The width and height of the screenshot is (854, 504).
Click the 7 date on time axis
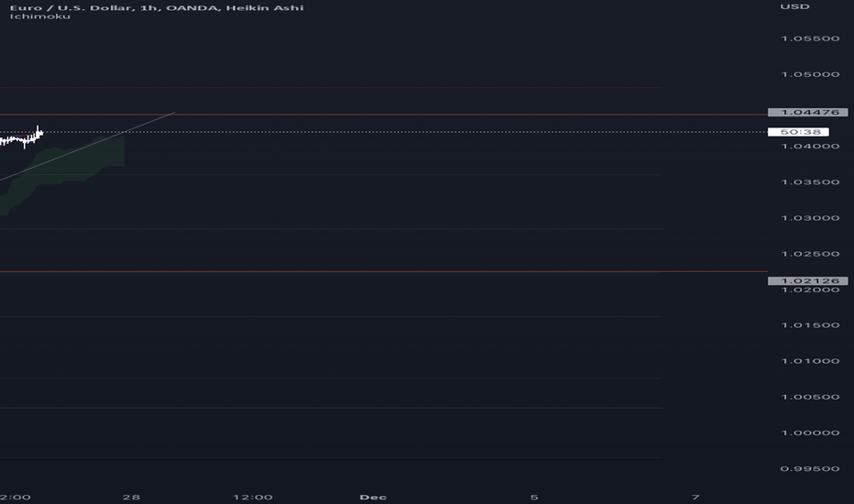point(695,497)
